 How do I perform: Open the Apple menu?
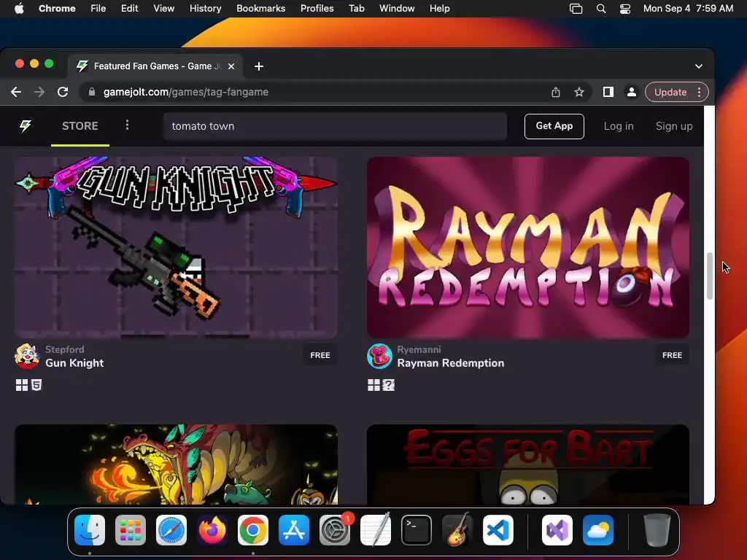19,9
